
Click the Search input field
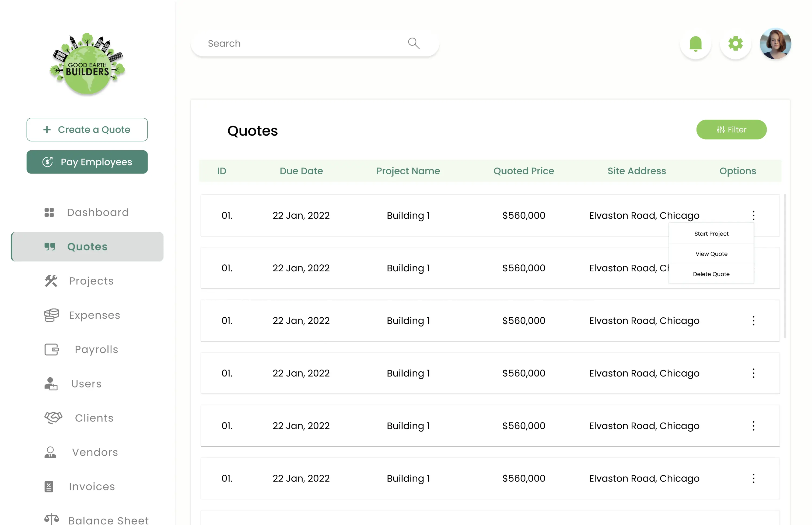coord(300,44)
